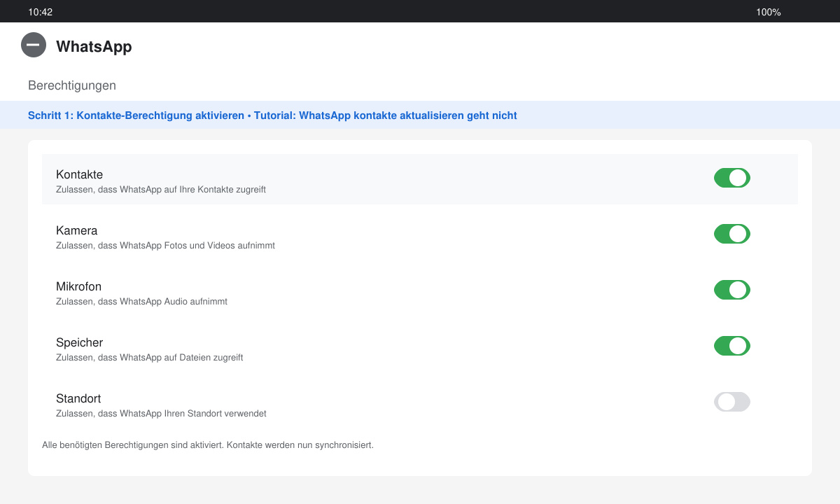This screenshot has height=504, width=840.
Task: Select the WhatsApp app title
Action: tap(94, 47)
